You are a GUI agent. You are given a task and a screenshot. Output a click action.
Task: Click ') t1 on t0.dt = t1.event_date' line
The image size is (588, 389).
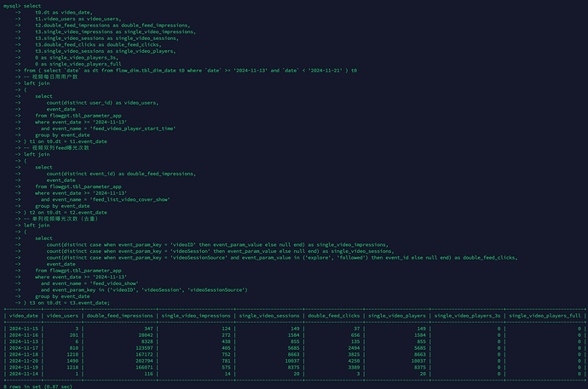click(66, 141)
